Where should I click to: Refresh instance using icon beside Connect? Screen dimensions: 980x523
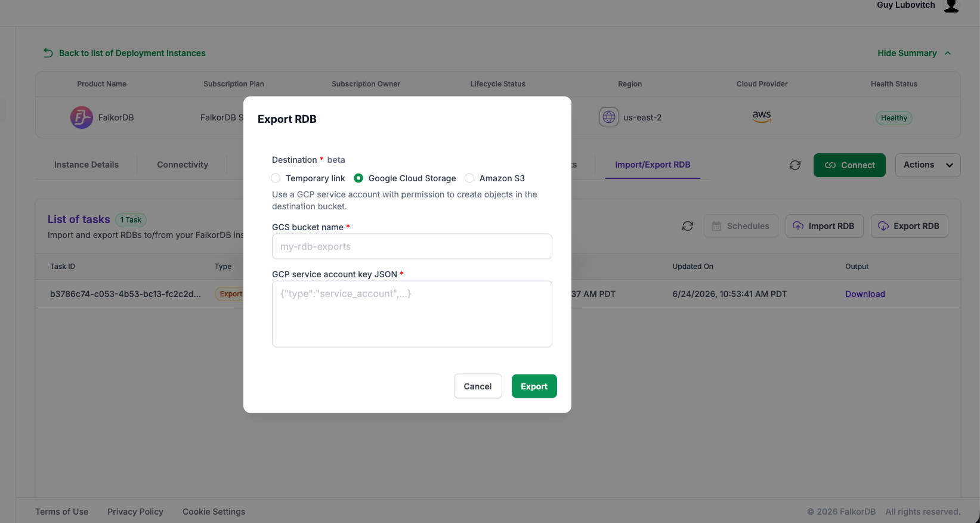pyautogui.click(x=795, y=165)
